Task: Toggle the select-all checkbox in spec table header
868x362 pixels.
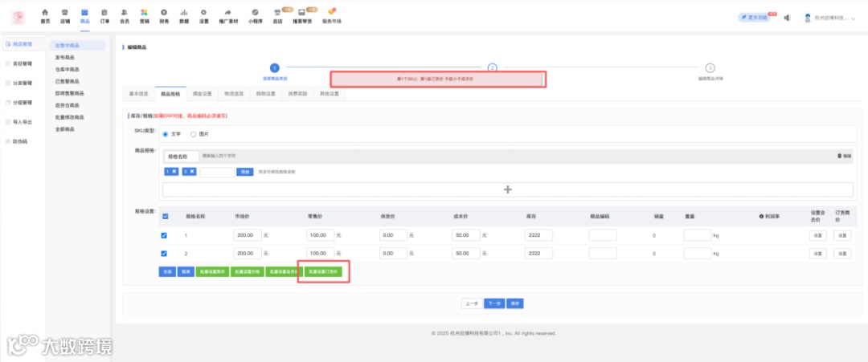Action: click(166, 217)
